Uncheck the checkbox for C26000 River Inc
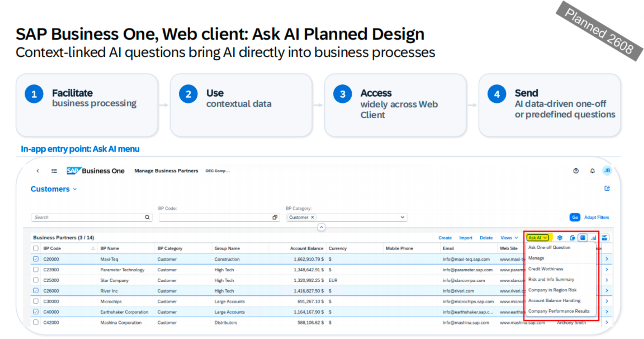This screenshot has height=339, width=644. tap(36, 291)
